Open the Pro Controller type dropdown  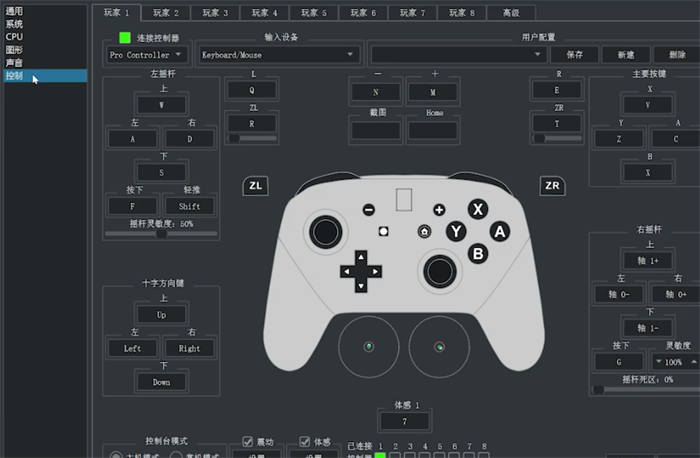click(146, 55)
